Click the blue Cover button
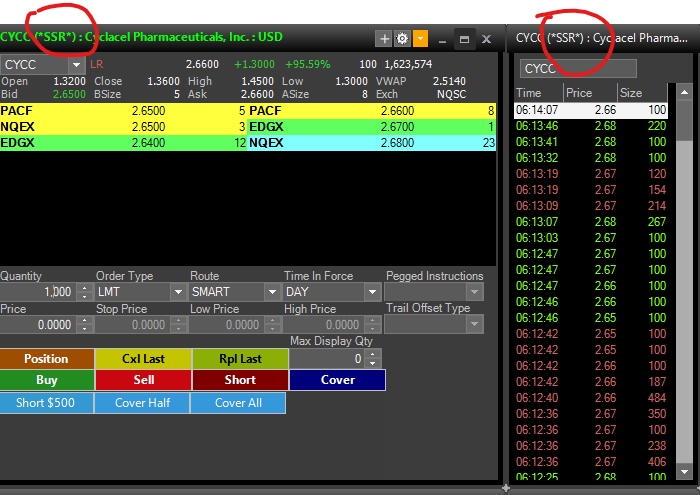The height and width of the screenshot is (495, 700). (x=338, y=380)
